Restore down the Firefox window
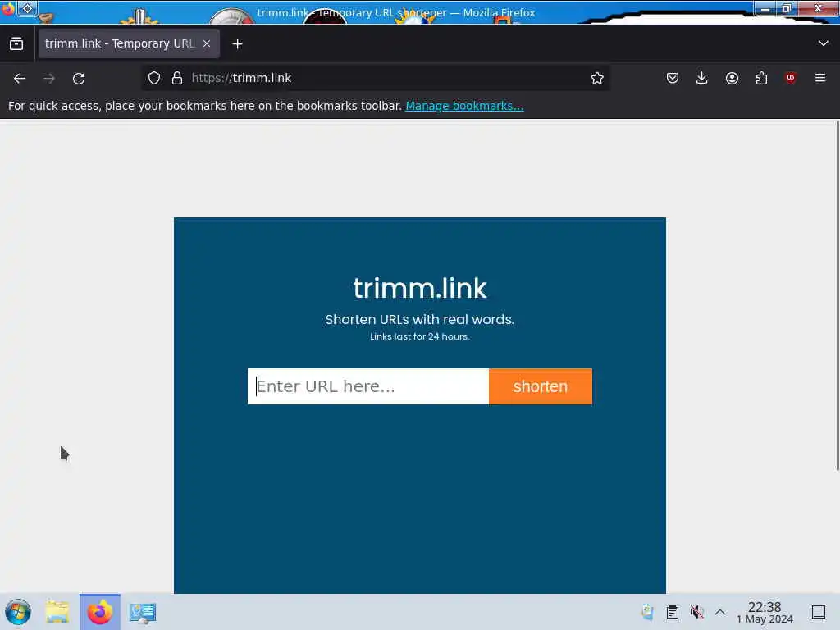This screenshot has width=840, height=630. (787, 8)
